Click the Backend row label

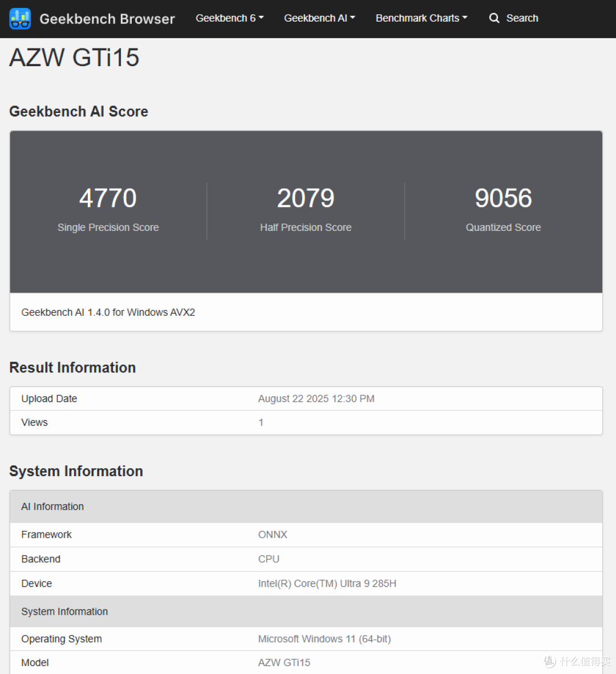pos(41,559)
